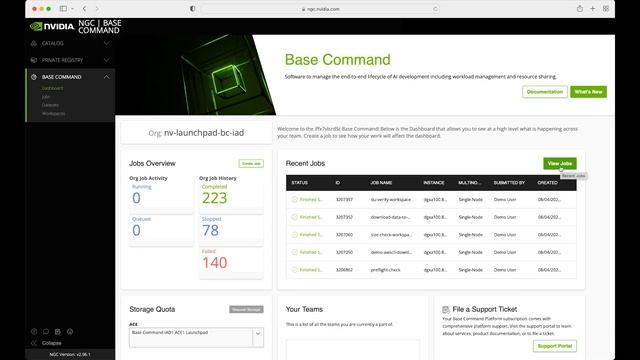Image resolution: width=640 pixels, height=360 pixels.
Task: Open Jobs in the Base Command menu
Action: coord(46,97)
